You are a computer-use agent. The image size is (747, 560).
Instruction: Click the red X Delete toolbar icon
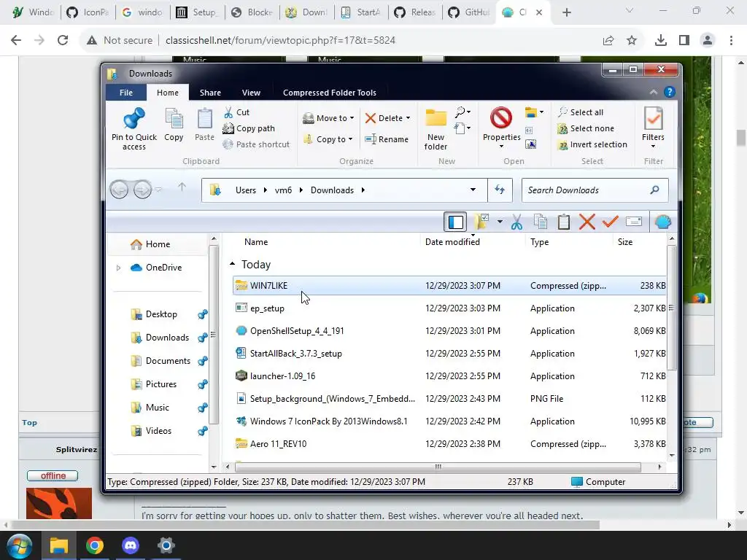coord(587,222)
